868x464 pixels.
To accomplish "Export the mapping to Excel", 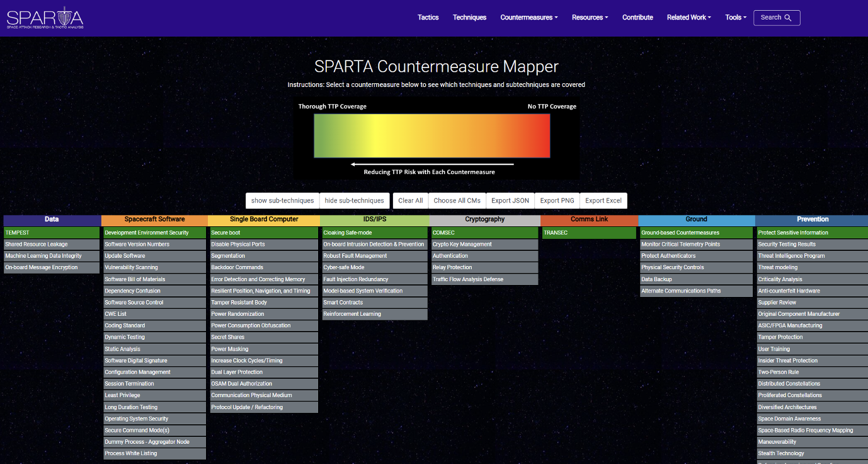I will (x=603, y=200).
